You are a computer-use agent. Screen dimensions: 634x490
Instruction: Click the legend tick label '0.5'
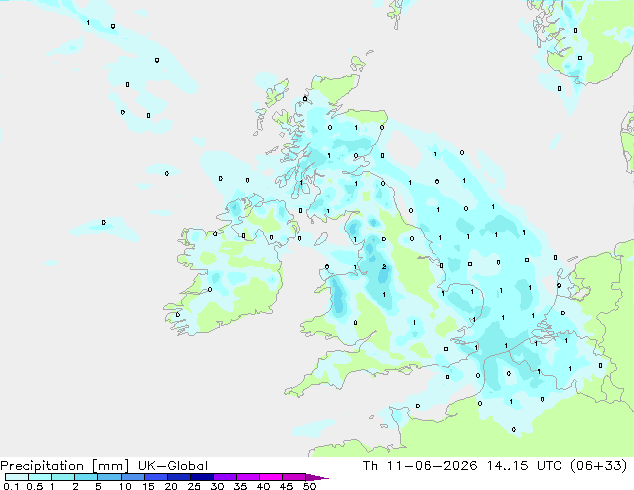(35, 486)
